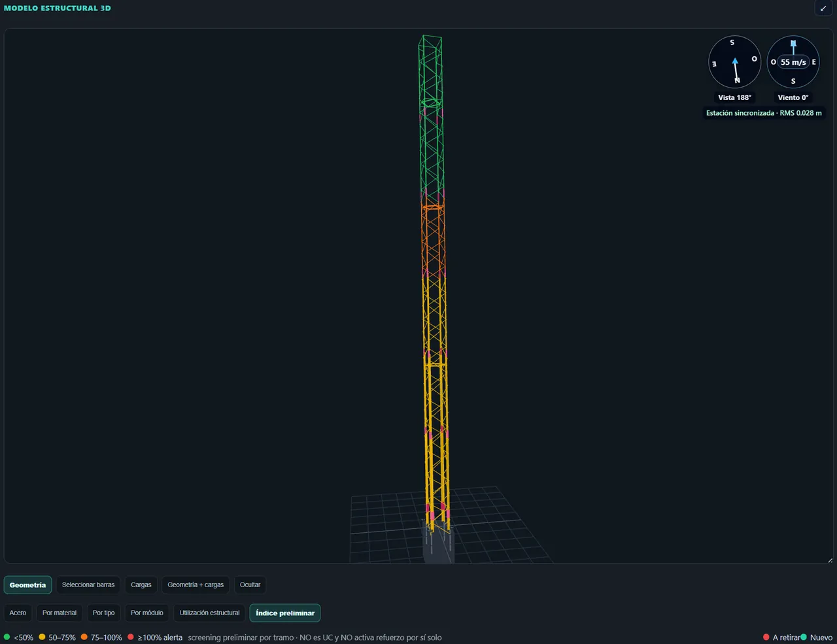Click the red A retirar legend dot

766,637
